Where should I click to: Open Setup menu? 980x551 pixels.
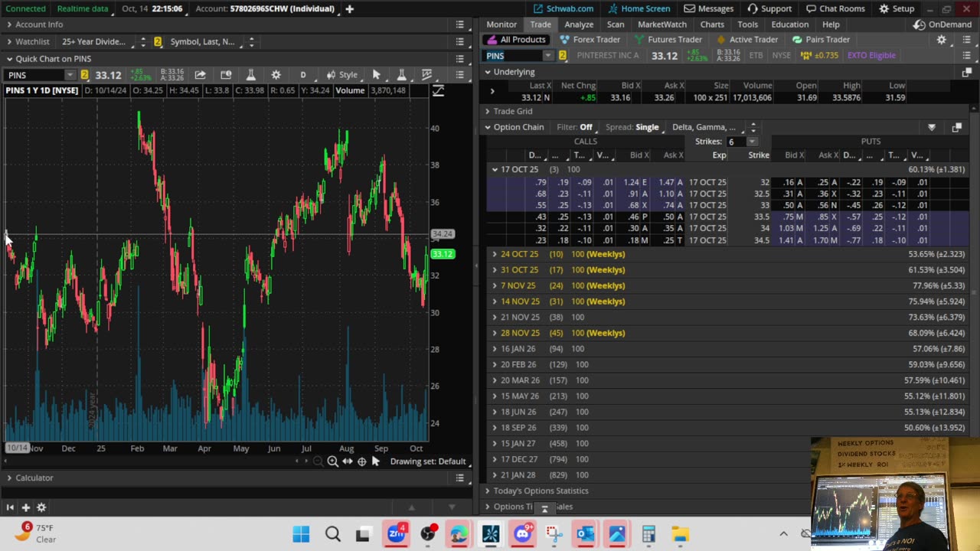click(x=897, y=8)
